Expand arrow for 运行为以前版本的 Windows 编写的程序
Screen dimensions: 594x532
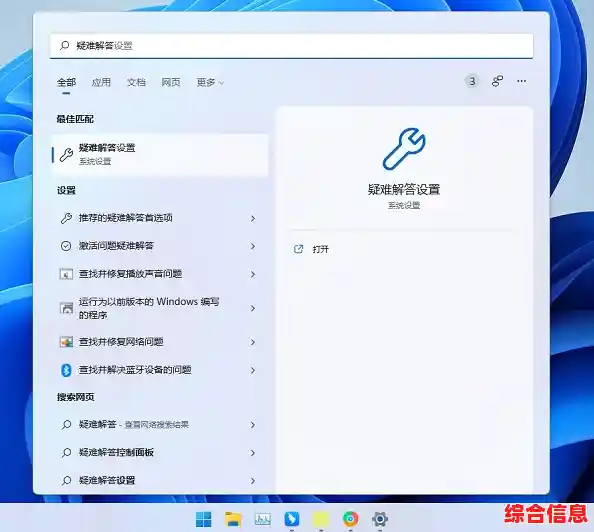(253, 308)
